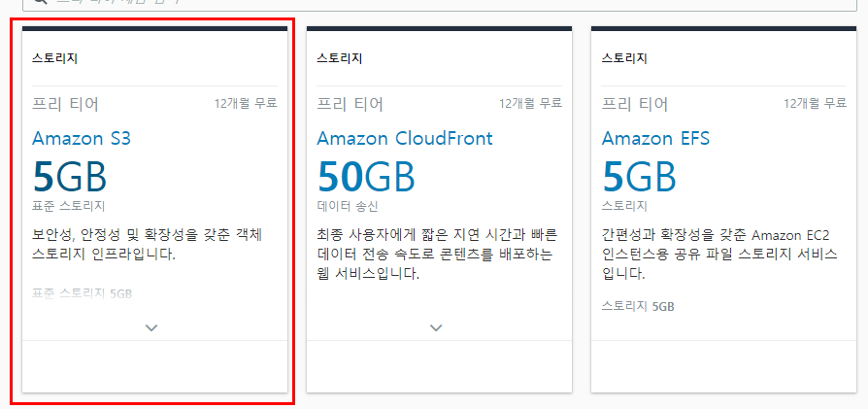Viewport: 868px width, 409px height.
Task: Click 프리 티어 label on Amazon CloudFront card
Action: point(350,104)
